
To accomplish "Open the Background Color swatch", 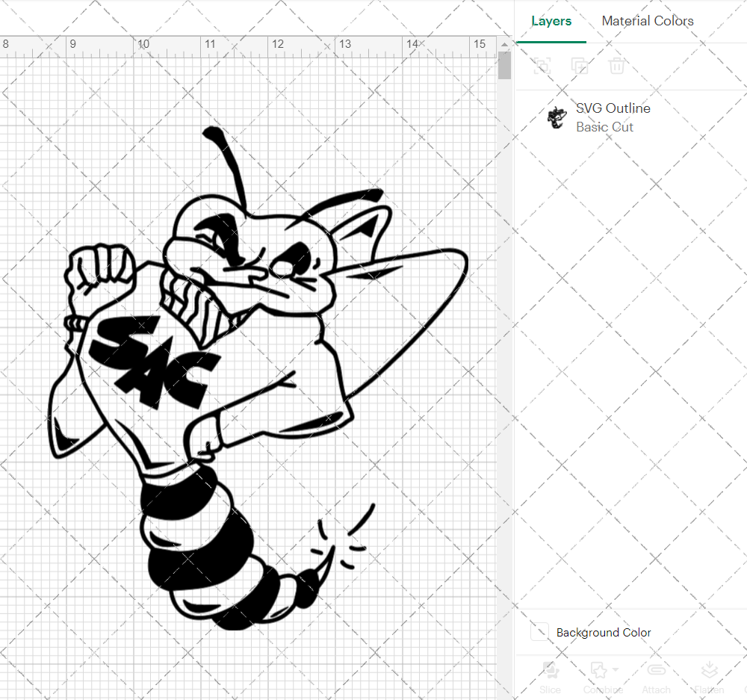I will (539, 632).
